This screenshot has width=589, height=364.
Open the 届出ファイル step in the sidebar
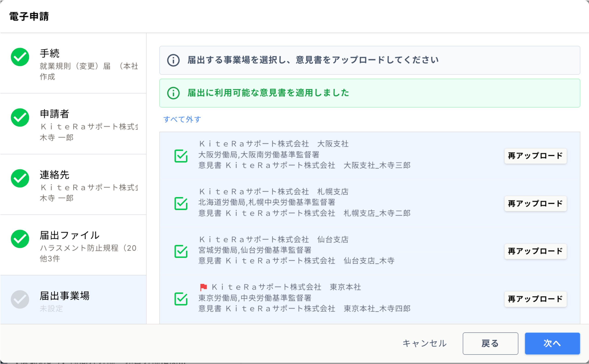pyautogui.click(x=73, y=245)
